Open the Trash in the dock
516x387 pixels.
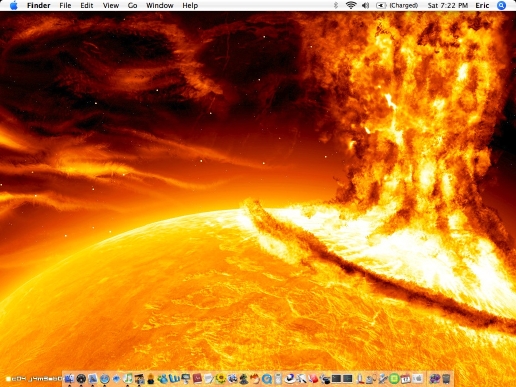pyautogui.click(x=446, y=379)
